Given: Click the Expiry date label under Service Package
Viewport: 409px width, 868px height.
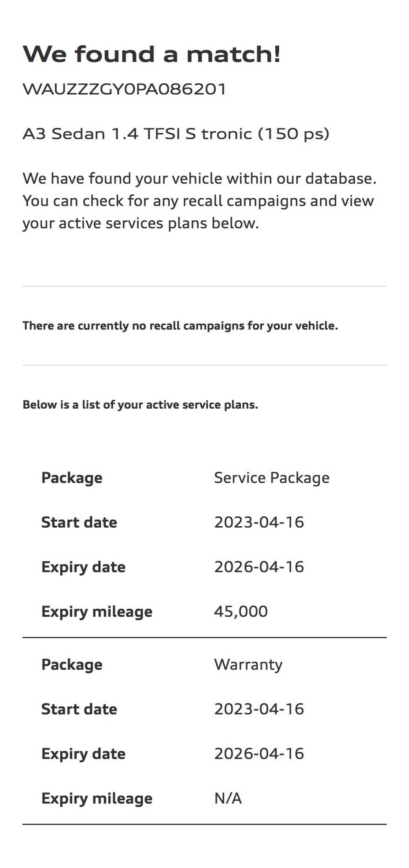Looking at the screenshot, I should click(x=83, y=567).
